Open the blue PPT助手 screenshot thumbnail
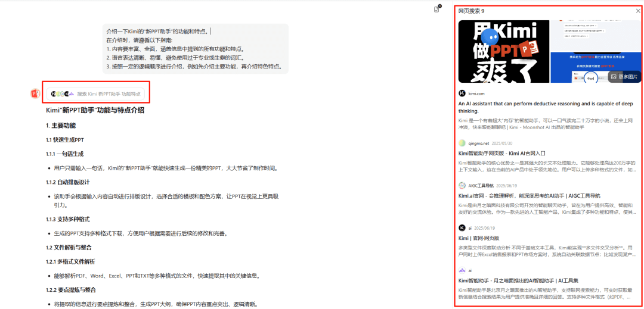 click(596, 51)
